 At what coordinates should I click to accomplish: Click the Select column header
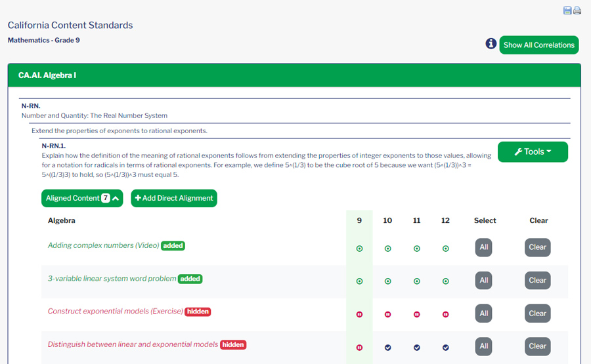tap(485, 220)
